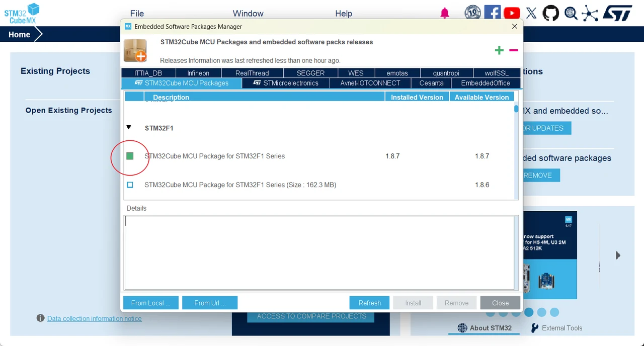Click inside the Details text area
Image resolution: width=644 pixels, height=346 pixels.
coord(319,252)
